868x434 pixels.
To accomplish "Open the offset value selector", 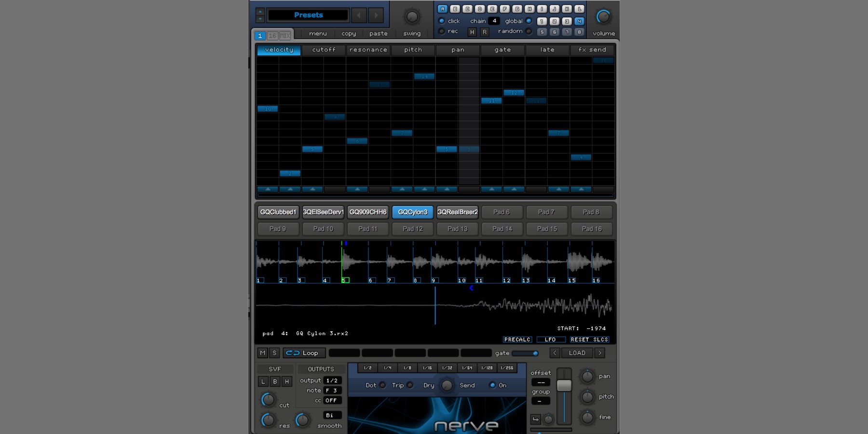I will click(541, 382).
